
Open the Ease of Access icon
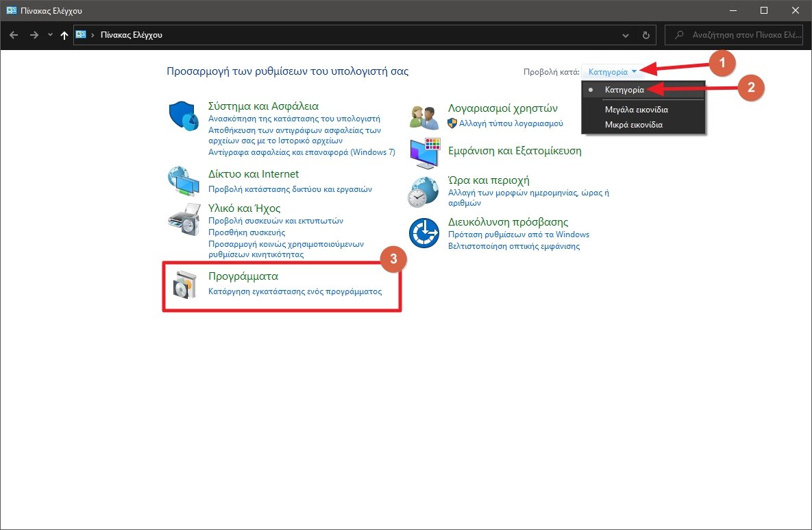click(424, 233)
